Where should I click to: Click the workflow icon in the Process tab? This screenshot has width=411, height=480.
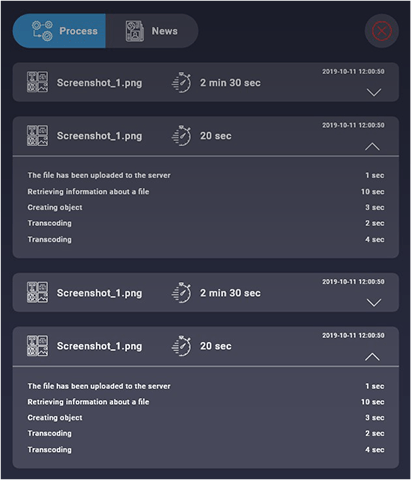pos(42,31)
